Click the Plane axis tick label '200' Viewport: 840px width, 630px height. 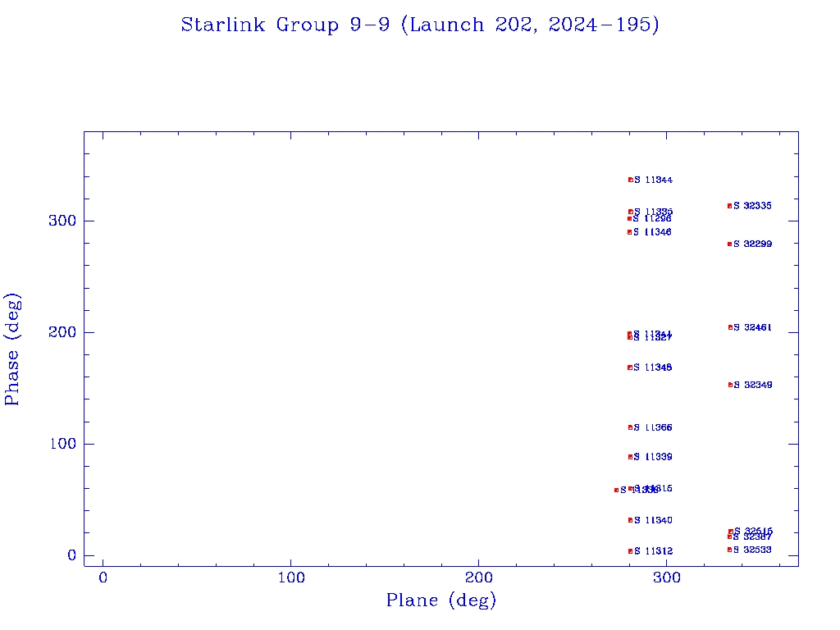(x=479, y=578)
